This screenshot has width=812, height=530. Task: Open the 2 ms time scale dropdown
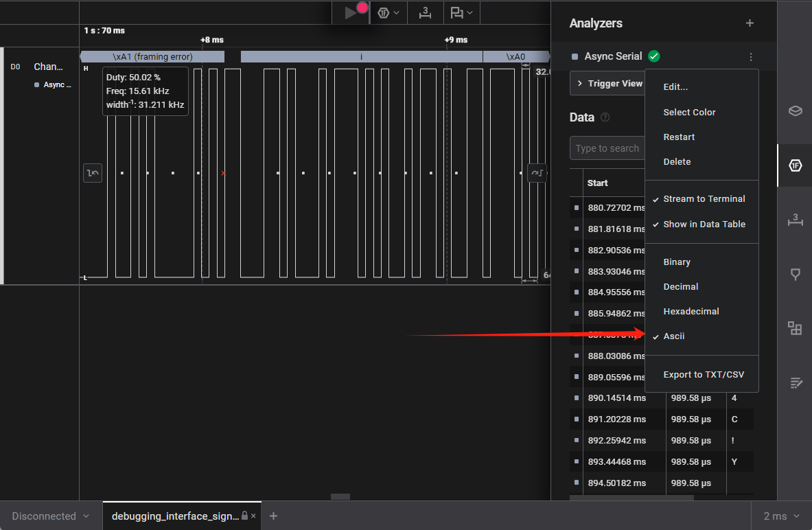click(782, 516)
